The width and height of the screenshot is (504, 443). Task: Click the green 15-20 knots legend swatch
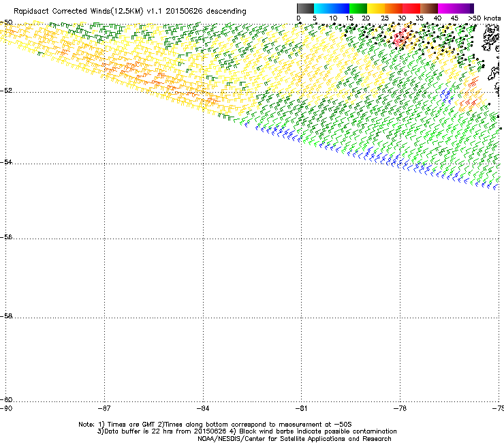click(x=358, y=8)
